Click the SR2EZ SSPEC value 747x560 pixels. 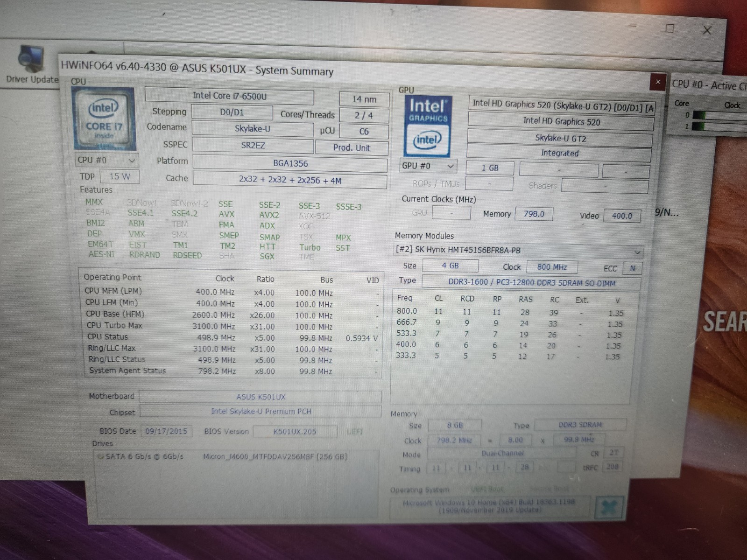253,145
